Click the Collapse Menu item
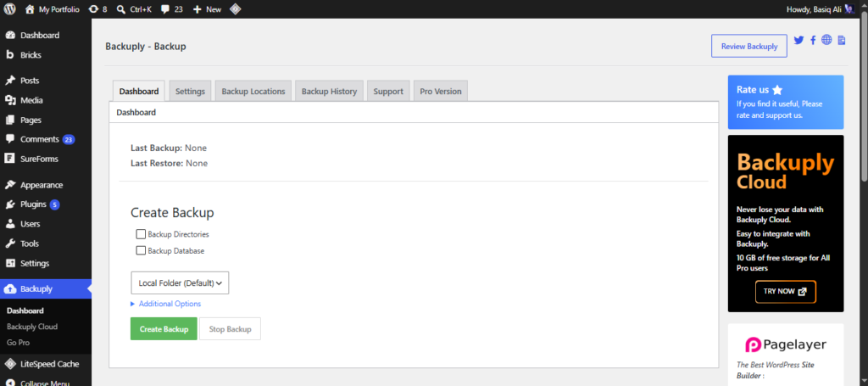This screenshot has height=386, width=868. click(46, 382)
